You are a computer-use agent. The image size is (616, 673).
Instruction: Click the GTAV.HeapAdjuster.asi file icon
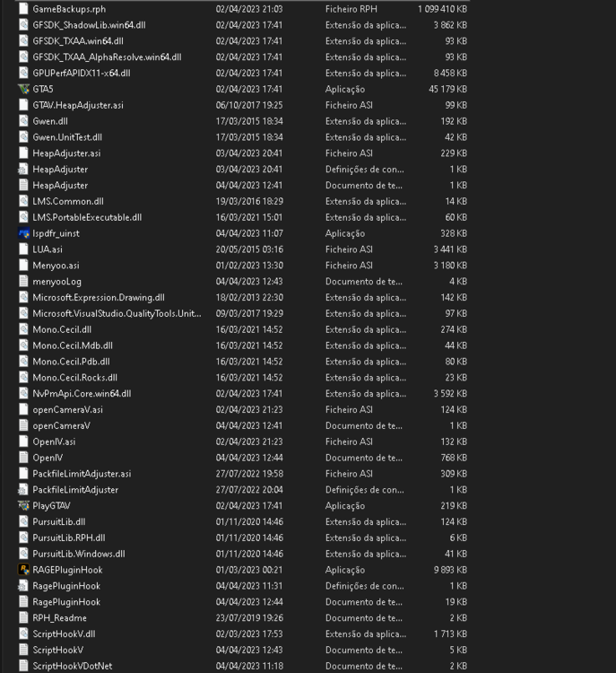pyautogui.click(x=23, y=105)
